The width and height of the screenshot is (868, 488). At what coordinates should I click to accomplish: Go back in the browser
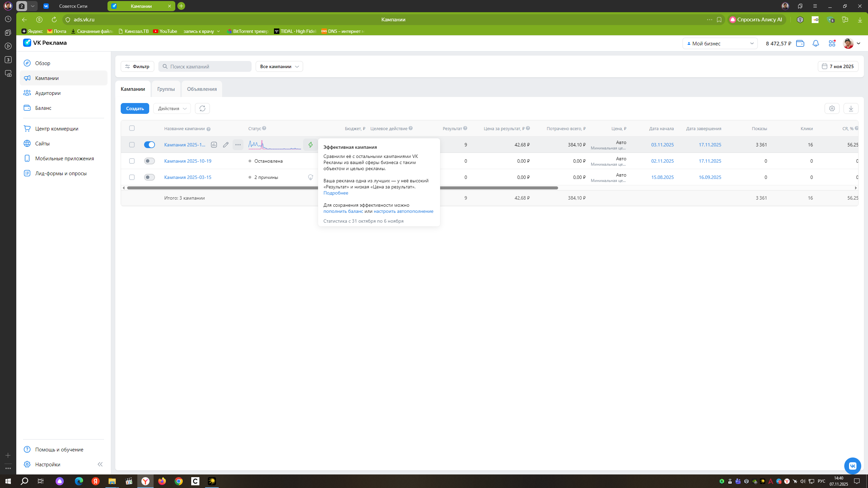pos(24,20)
